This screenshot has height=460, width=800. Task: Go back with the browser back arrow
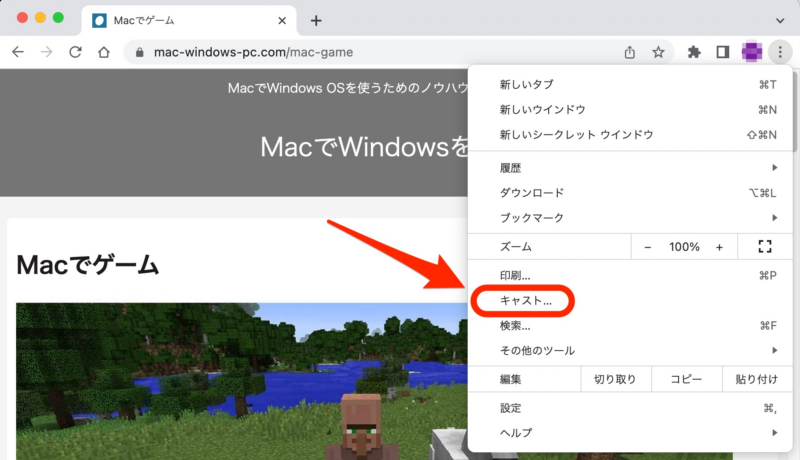(18, 52)
